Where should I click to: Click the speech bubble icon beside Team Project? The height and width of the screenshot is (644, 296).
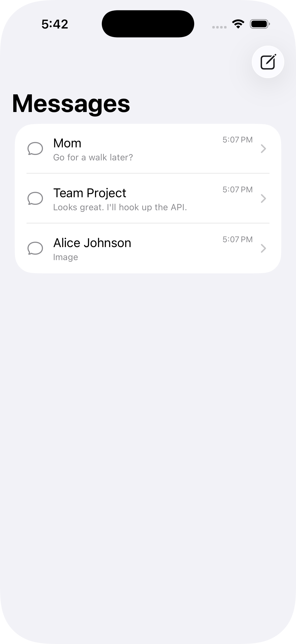pyautogui.click(x=35, y=198)
